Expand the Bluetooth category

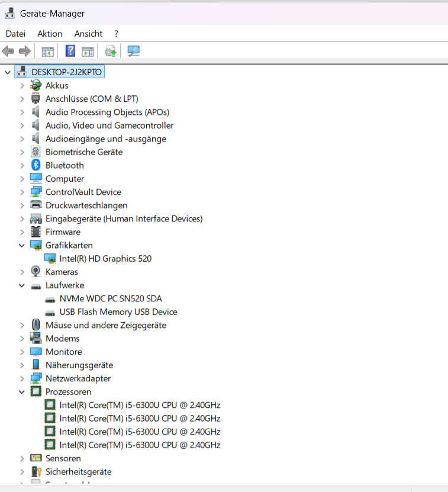coord(22,165)
